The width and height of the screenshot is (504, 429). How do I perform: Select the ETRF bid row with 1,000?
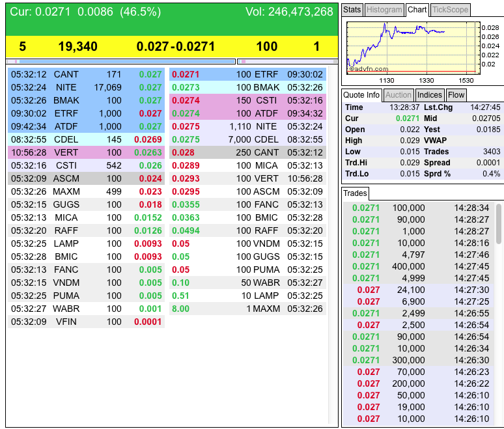click(86, 113)
